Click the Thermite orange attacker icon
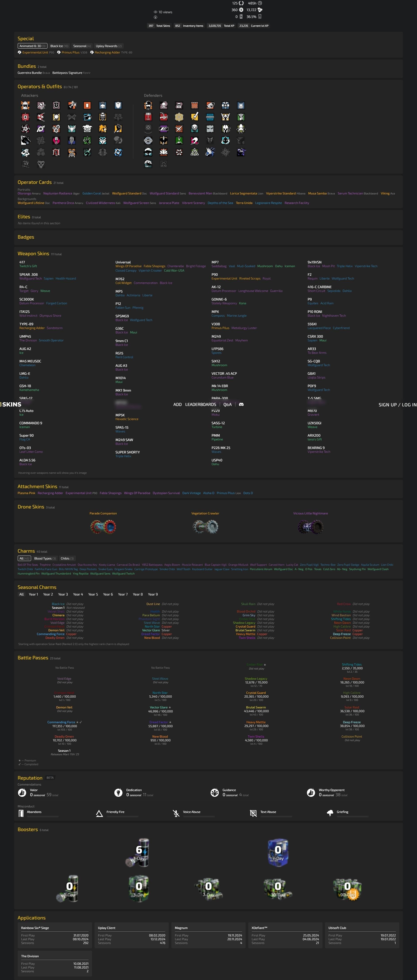Screen dimensions: 417x980 87,105
